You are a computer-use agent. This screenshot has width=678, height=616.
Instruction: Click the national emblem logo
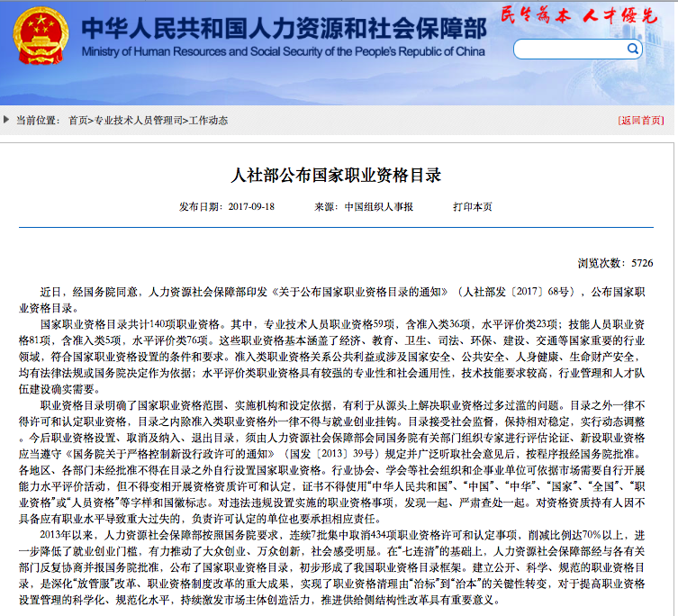click(41, 36)
